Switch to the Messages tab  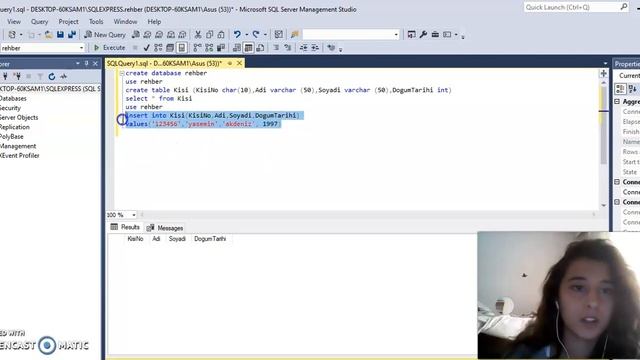[x=165, y=228]
